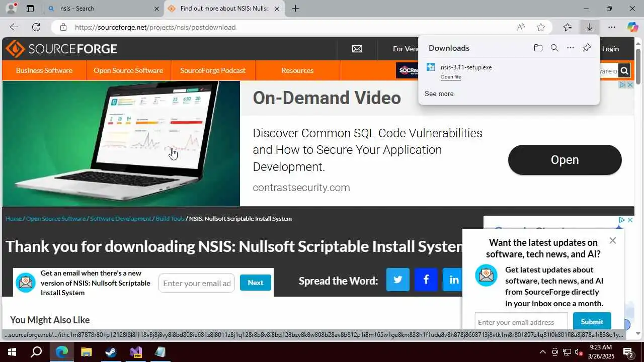Click the For Vendors header link
This screenshot has width=644, height=362.
click(x=406, y=49)
